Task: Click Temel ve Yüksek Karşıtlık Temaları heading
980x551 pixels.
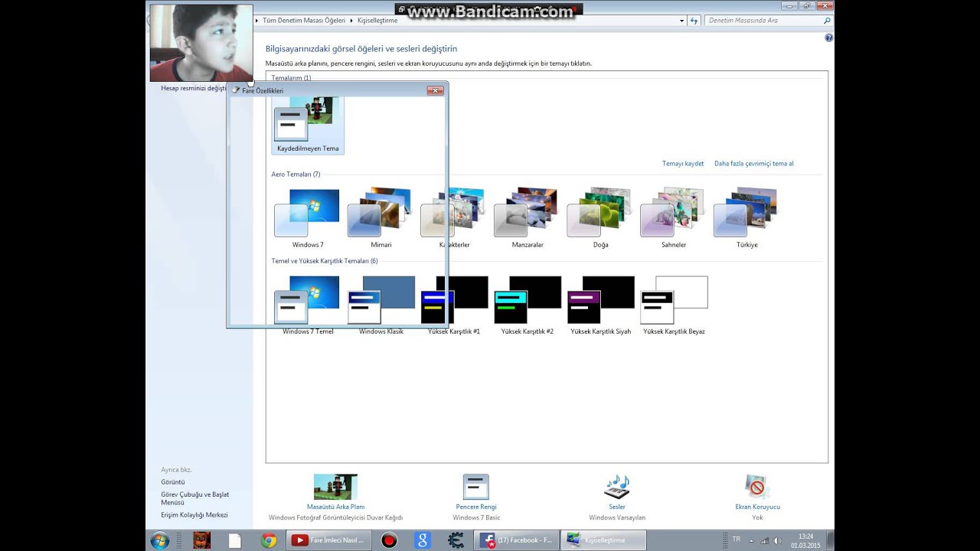Action: (325, 261)
